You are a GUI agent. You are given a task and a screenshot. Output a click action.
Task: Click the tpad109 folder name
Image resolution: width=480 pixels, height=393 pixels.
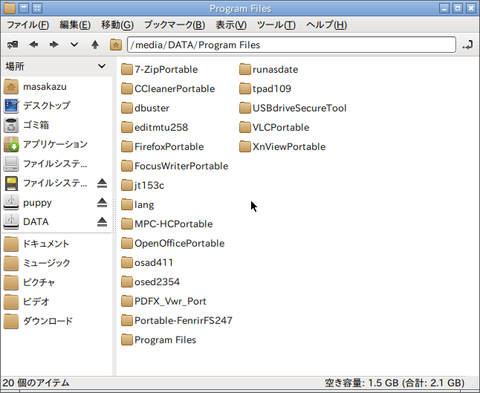tap(272, 89)
